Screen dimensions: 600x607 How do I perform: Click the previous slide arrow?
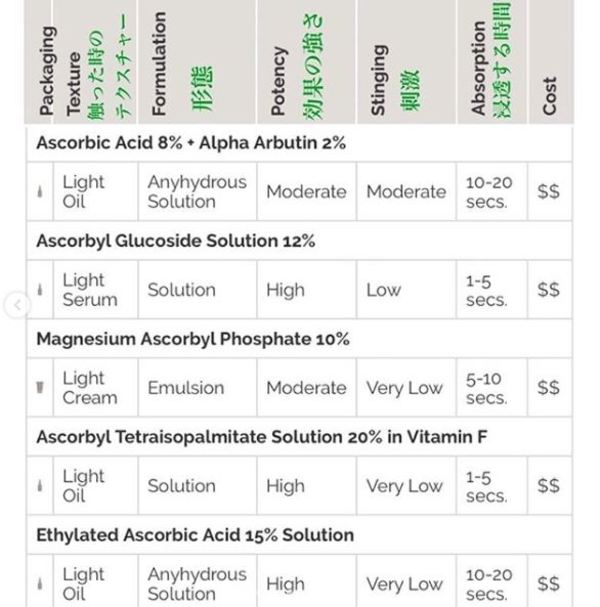tap(16, 305)
